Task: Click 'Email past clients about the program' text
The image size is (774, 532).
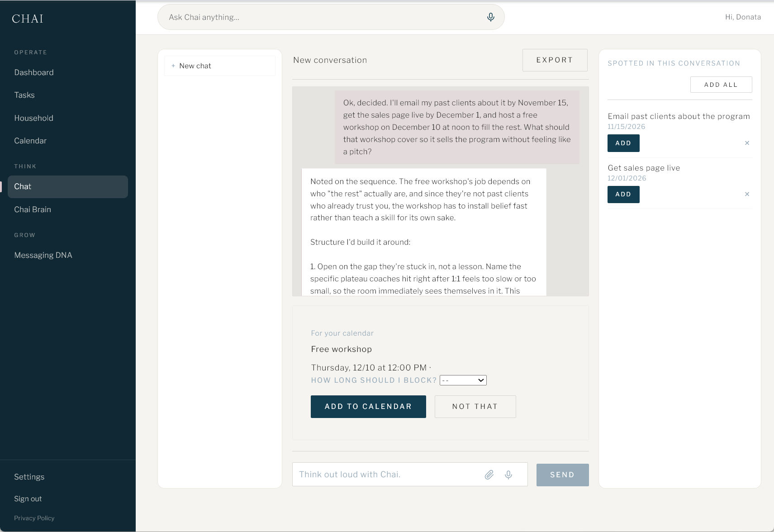Action: 679,116
